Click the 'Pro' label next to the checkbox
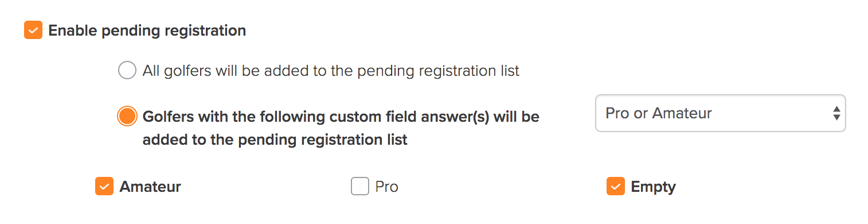Screen dimensions: 868x224 pyautogui.click(x=387, y=187)
